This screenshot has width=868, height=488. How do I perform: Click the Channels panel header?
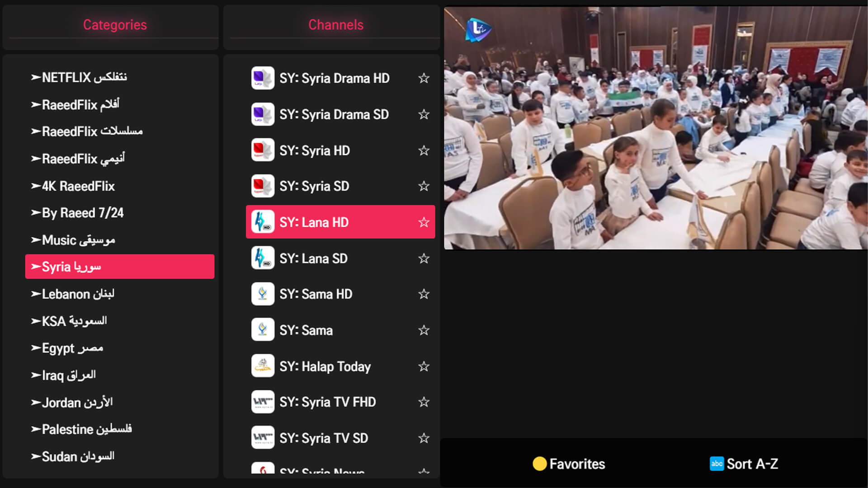coord(336,25)
